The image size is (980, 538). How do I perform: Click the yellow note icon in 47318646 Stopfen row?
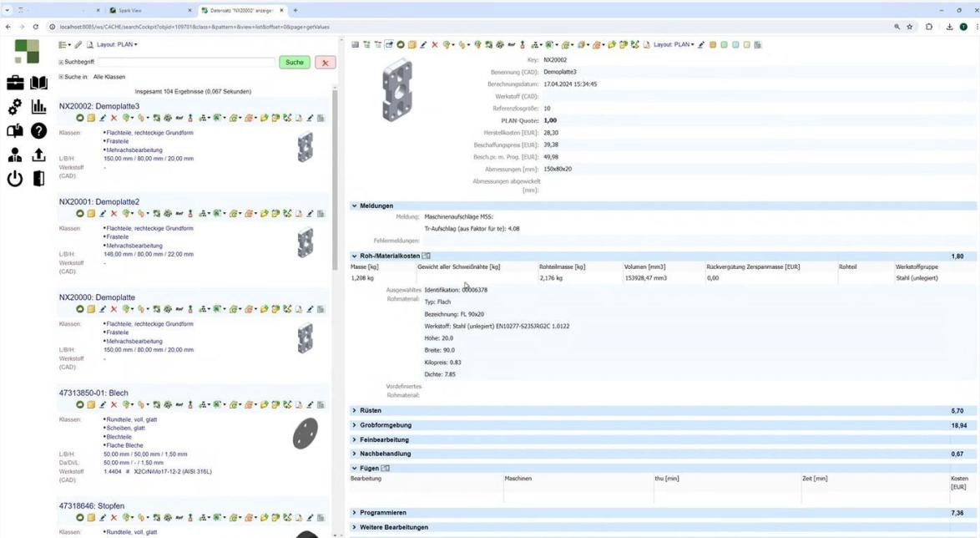click(91, 517)
